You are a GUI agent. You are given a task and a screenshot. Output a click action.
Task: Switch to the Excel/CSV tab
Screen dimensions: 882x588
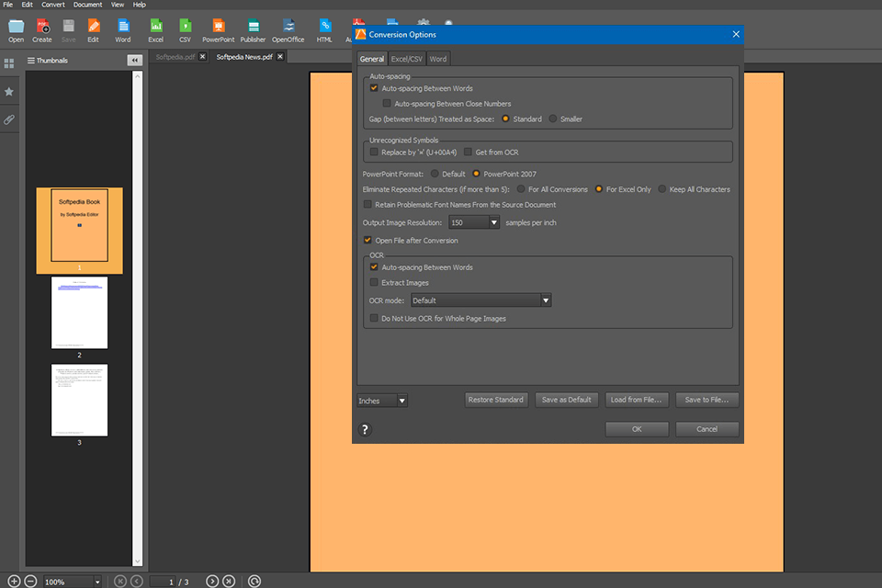pos(407,59)
